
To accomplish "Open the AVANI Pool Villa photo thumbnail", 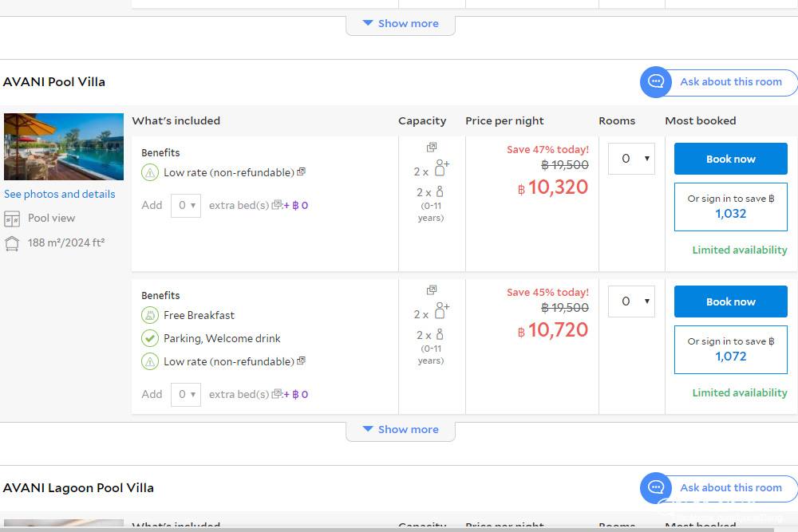I will [x=64, y=147].
